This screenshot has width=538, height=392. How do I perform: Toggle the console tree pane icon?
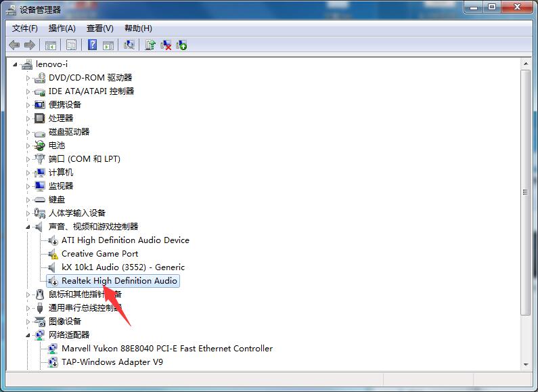click(x=51, y=45)
